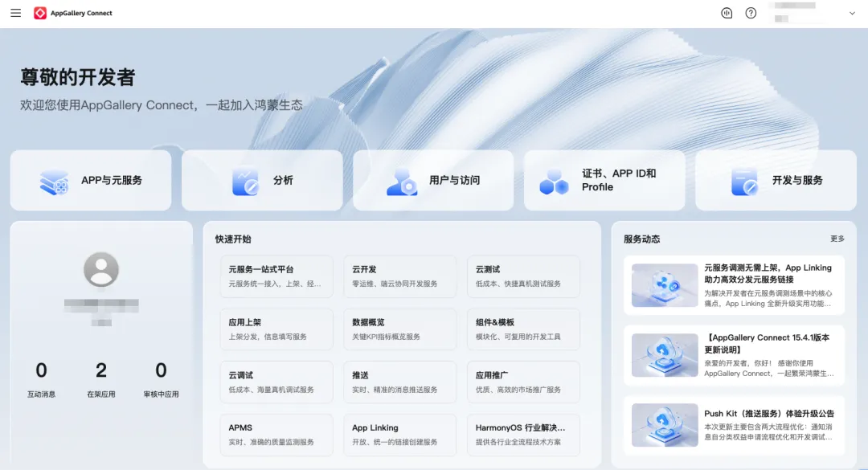Open 推送 quick start tile
Screen dimensions: 868x470
coord(400,382)
